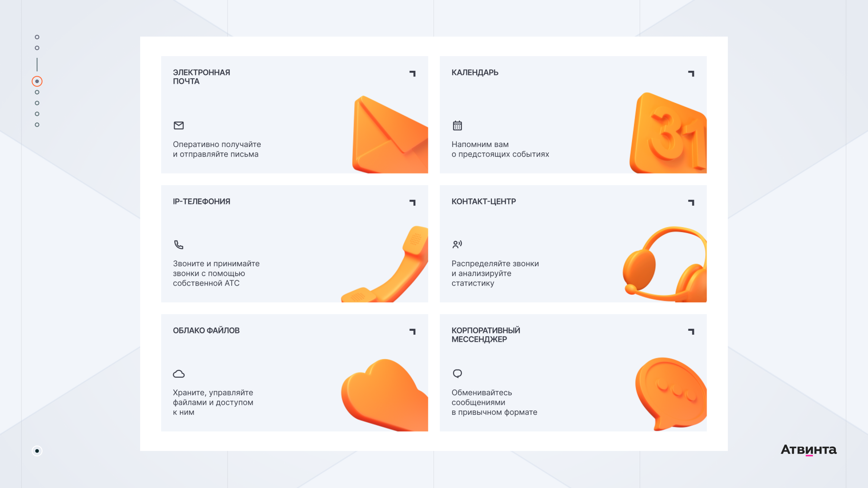Click the orange 3D headset illustration

[665, 264]
